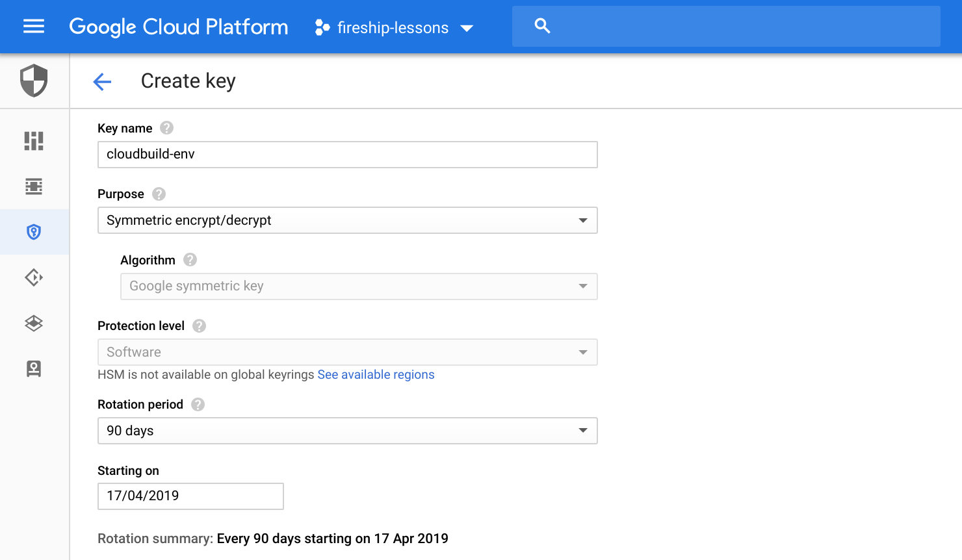Click the badge-style bottom sidebar icon
962x560 pixels.
coord(34,369)
